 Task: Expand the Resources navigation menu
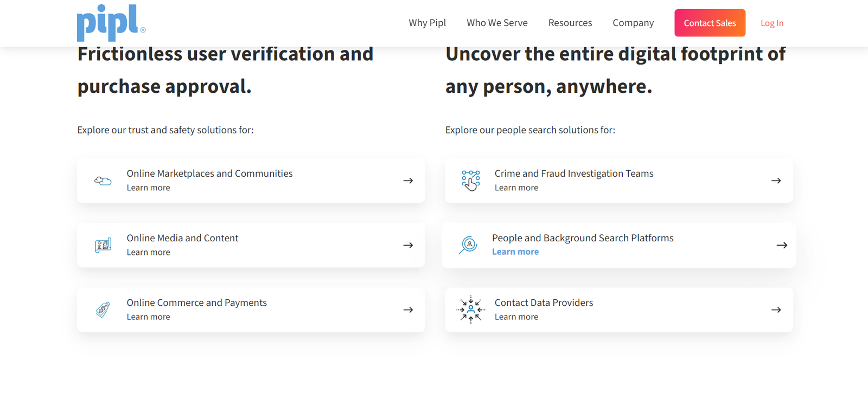pyautogui.click(x=570, y=23)
